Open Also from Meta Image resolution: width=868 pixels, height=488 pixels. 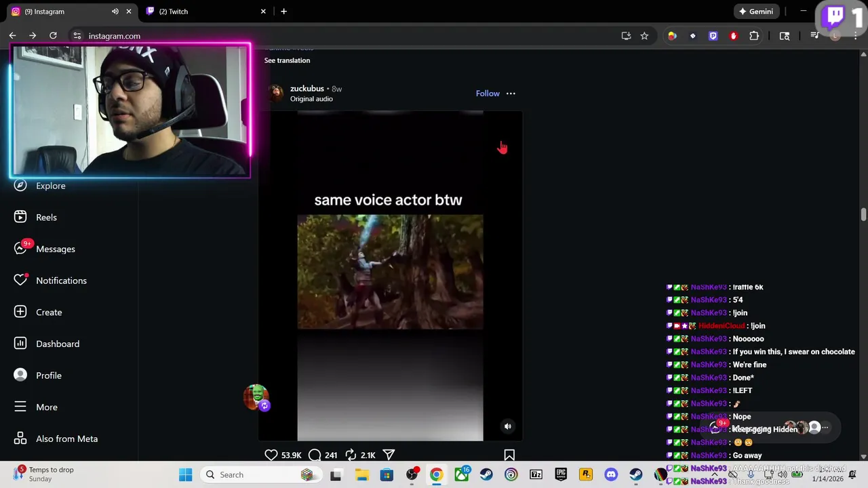(x=57, y=439)
